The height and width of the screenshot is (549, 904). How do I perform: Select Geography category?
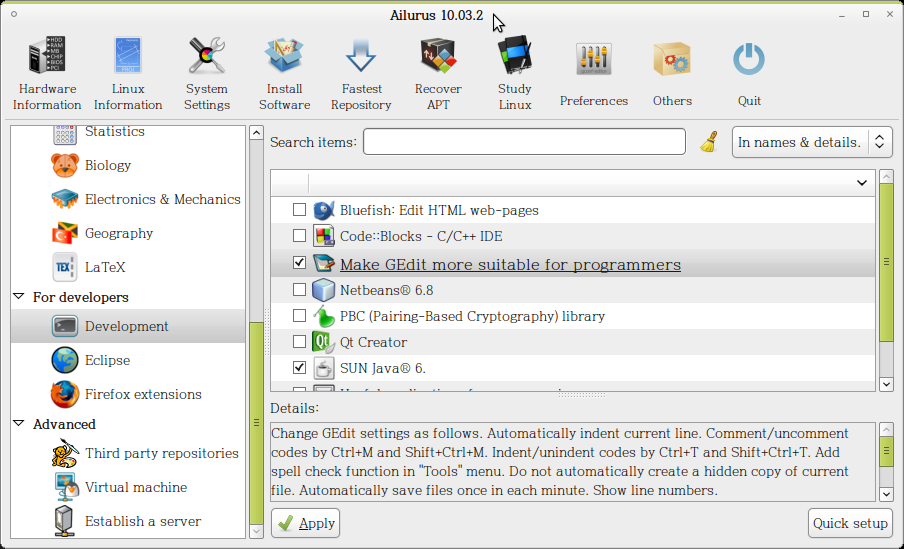click(x=128, y=234)
